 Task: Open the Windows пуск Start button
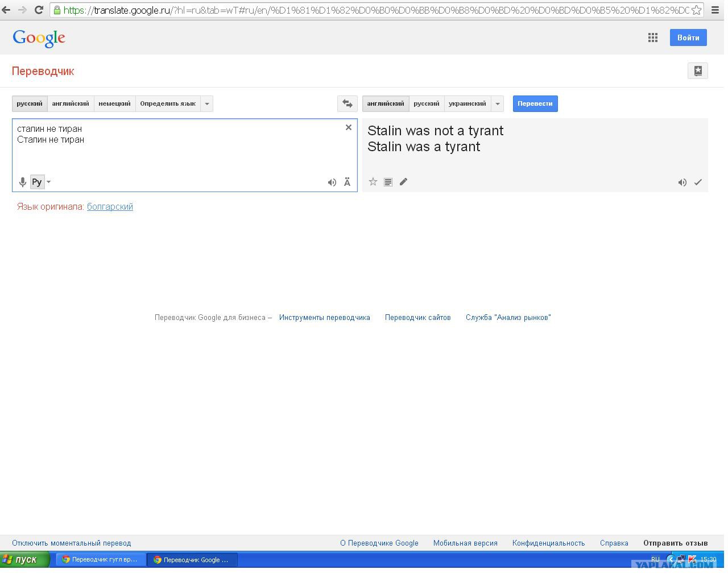[x=26, y=560]
